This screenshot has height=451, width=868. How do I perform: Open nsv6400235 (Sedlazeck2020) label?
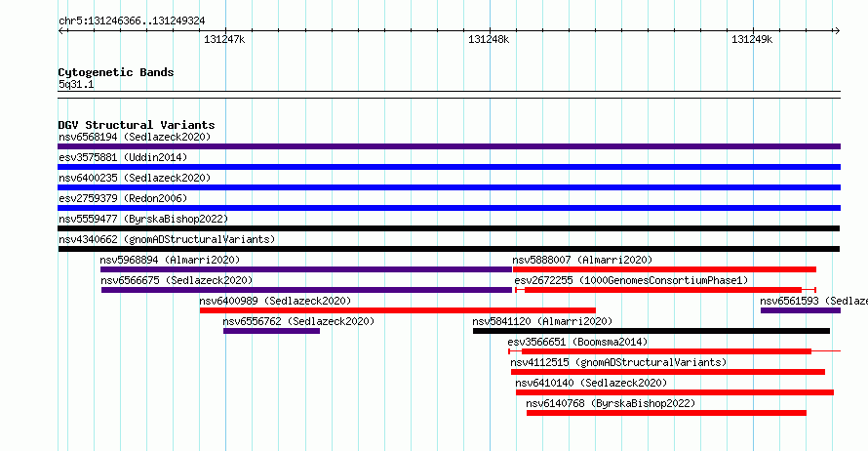[135, 178]
